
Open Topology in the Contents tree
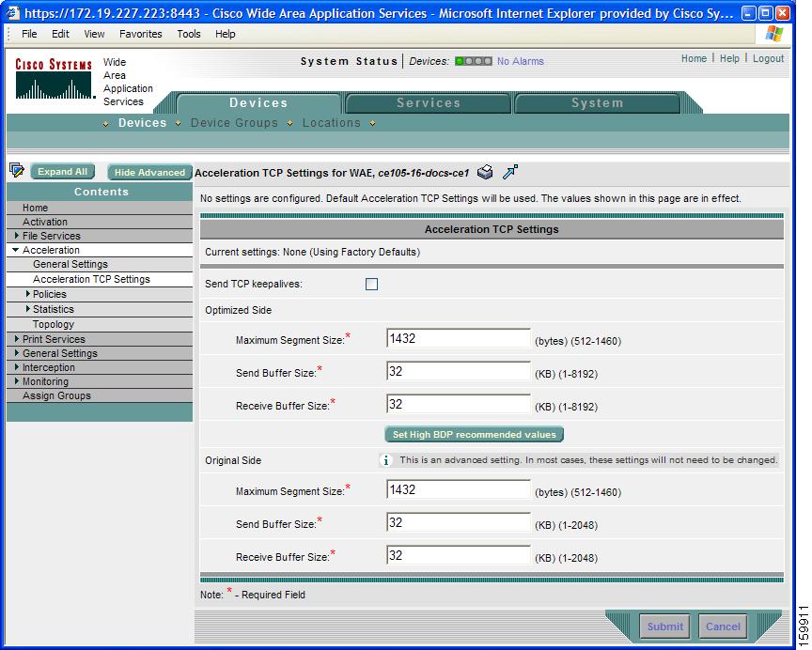(54, 324)
